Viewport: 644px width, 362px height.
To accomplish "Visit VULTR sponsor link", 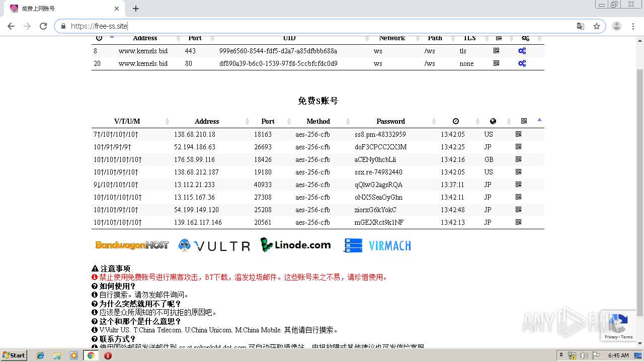I will pyautogui.click(x=214, y=245).
